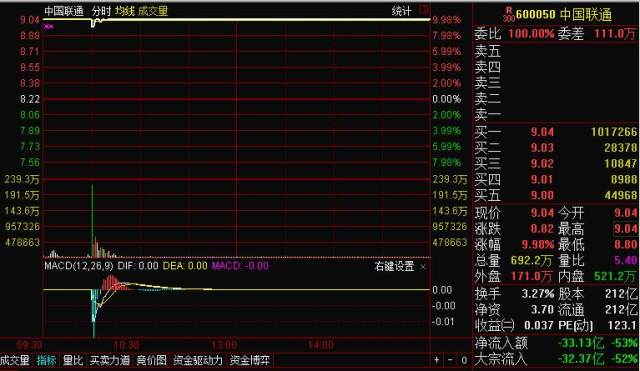Screen dimensions: 640x371
Task: Close the MACD indicator panel
Action: [423, 267]
